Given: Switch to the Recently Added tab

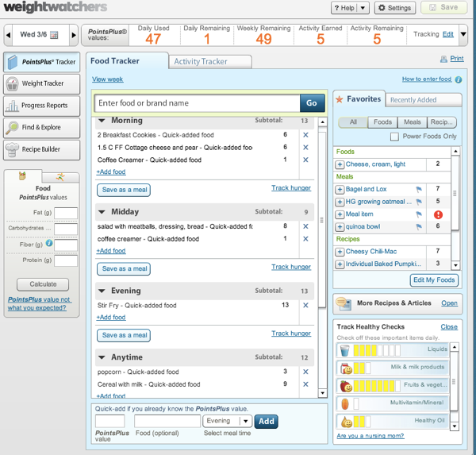Looking at the screenshot, I should coord(424,100).
